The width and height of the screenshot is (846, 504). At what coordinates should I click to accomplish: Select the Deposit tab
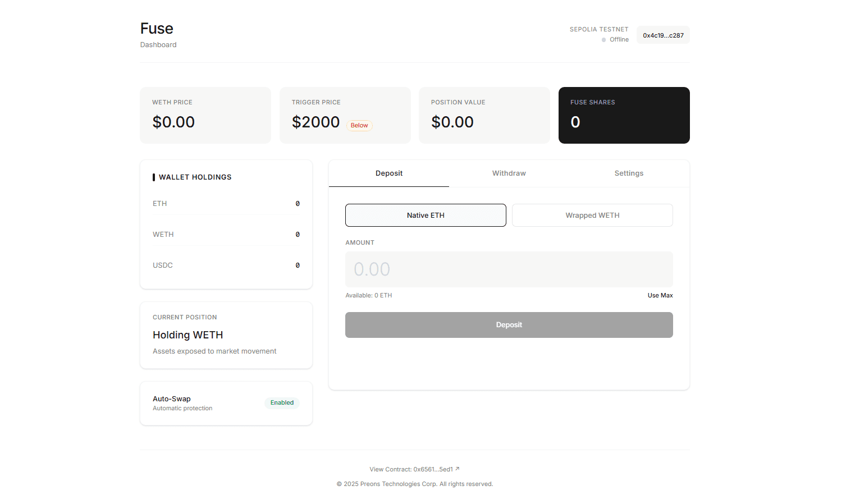(389, 173)
